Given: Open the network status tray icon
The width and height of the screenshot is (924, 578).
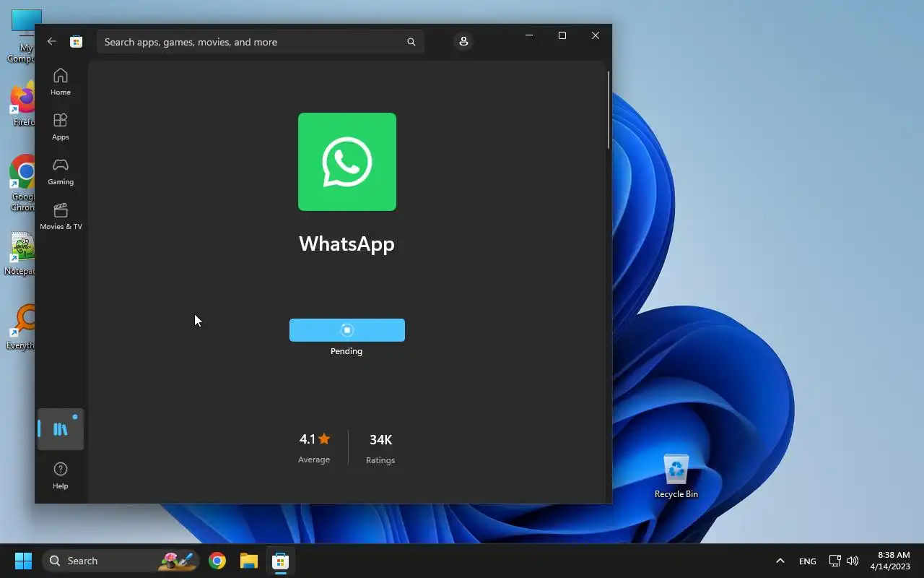Looking at the screenshot, I should [834, 561].
